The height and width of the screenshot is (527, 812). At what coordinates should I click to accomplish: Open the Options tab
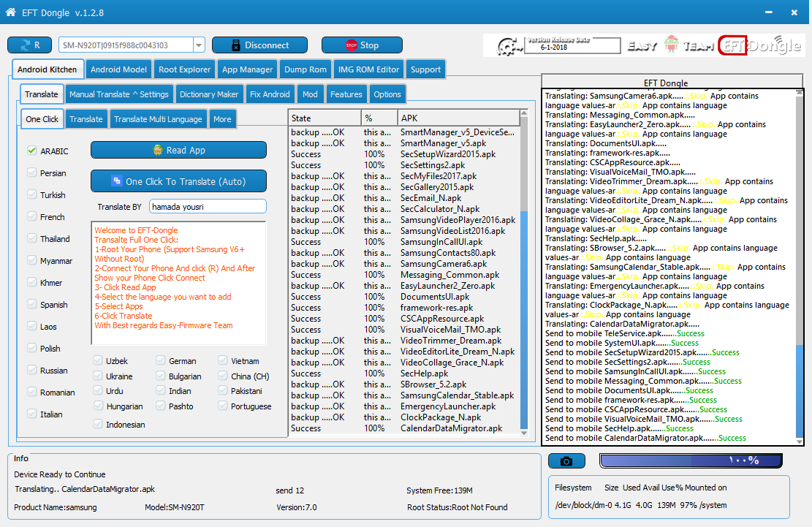387,94
